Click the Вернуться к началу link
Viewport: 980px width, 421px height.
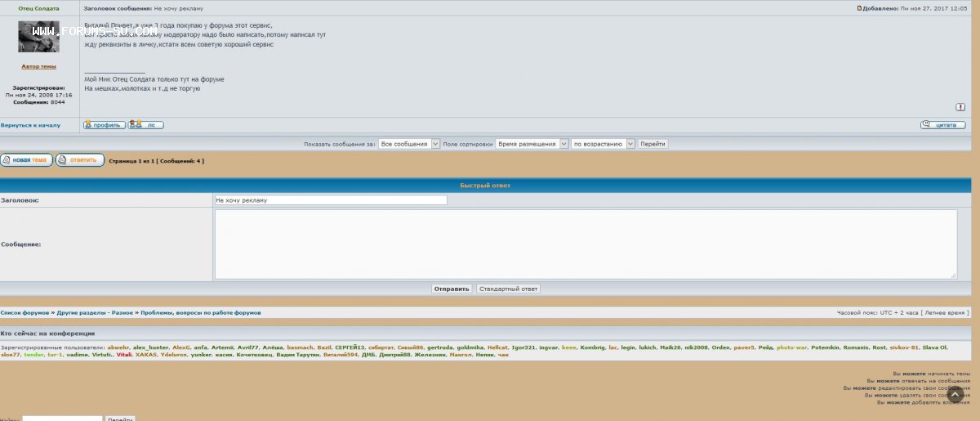pyautogui.click(x=30, y=126)
